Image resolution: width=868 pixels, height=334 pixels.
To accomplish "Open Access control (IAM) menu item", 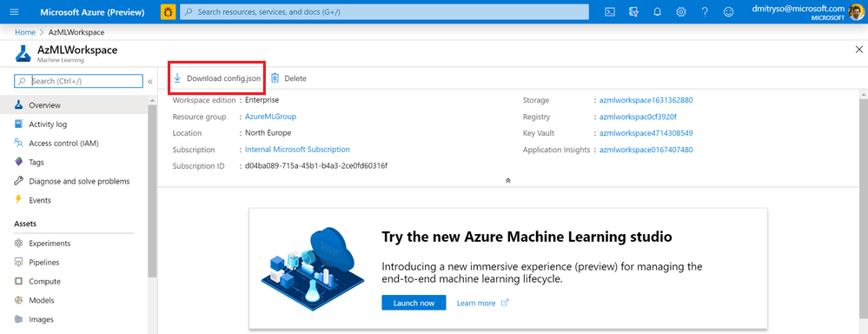I will 63,143.
